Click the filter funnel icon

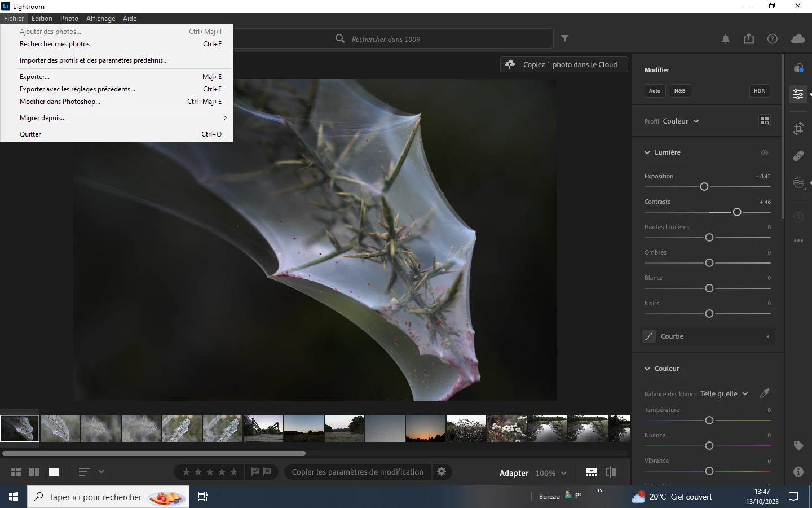[x=564, y=38]
